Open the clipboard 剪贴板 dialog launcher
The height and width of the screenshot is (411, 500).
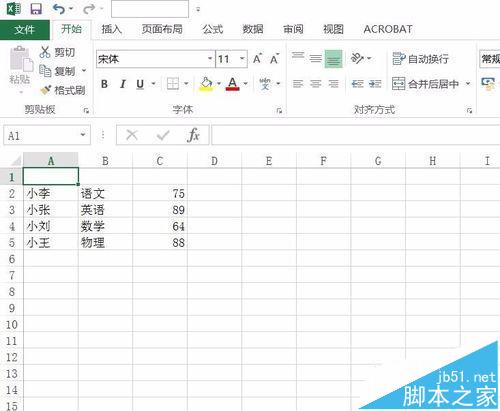tap(86, 111)
